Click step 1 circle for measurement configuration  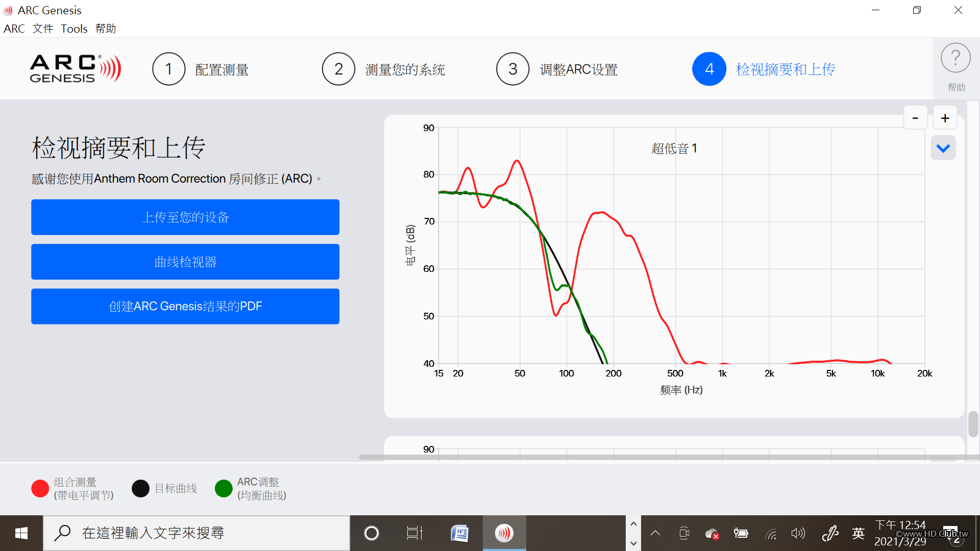(x=168, y=69)
